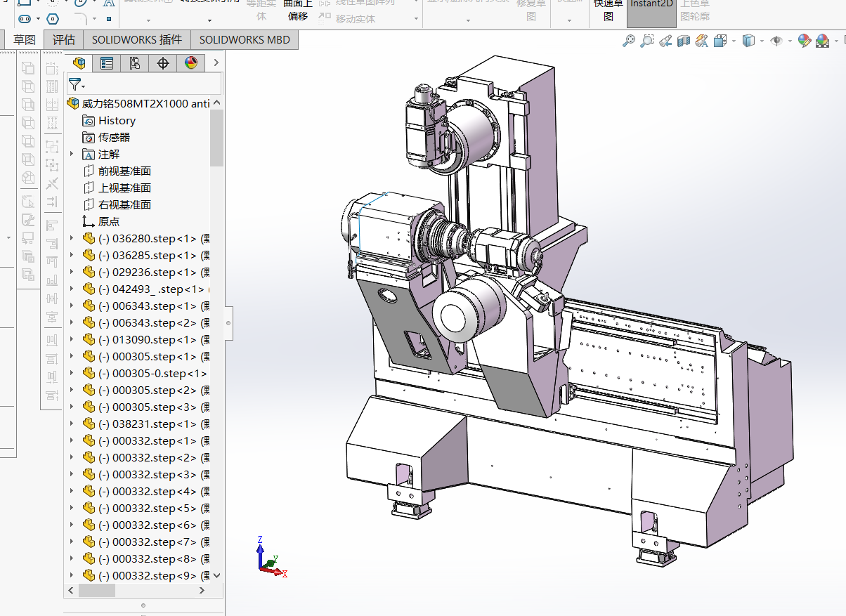846x616 pixels.
Task: Open the PropertyManager tab icon
Action: (x=107, y=63)
